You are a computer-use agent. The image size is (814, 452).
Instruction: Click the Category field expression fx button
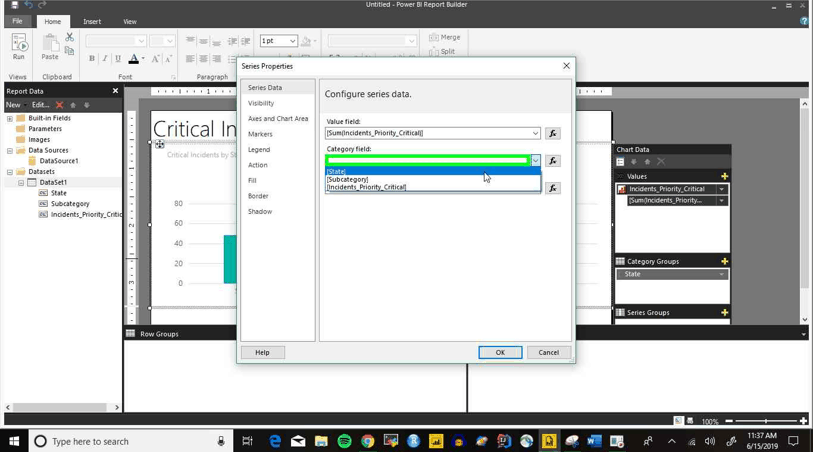click(553, 161)
